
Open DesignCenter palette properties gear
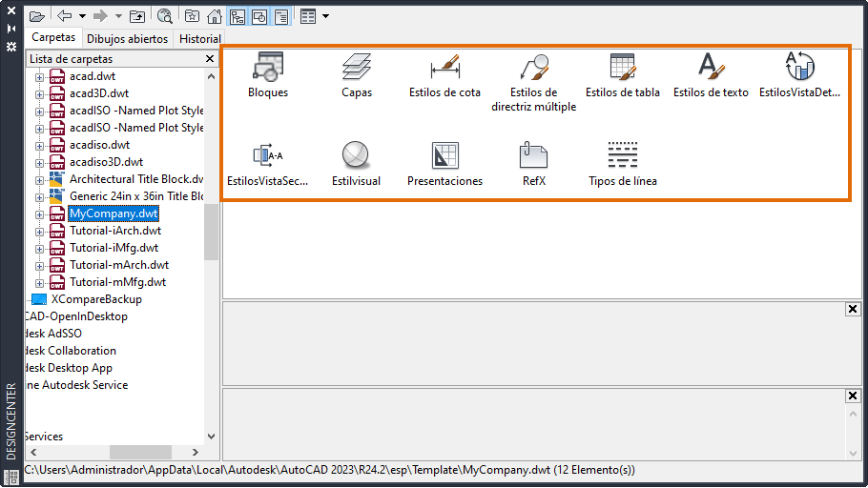pyautogui.click(x=11, y=47)
